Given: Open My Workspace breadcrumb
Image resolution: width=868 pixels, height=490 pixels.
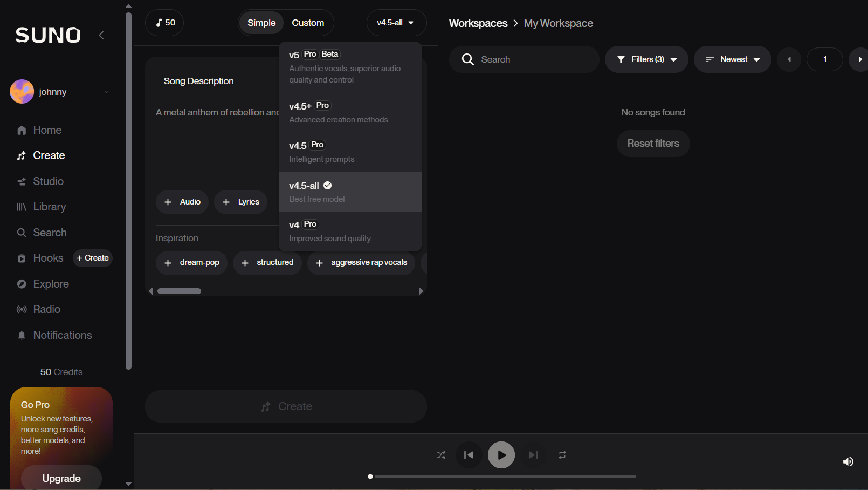Looking at the screenshot, I should pyautogui.click(x=559, y=23).
